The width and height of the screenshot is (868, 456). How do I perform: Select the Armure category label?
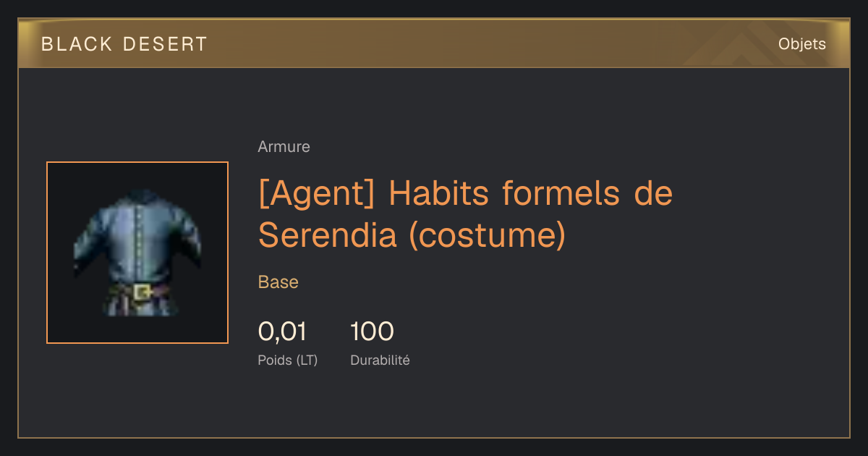click(284, 147)
